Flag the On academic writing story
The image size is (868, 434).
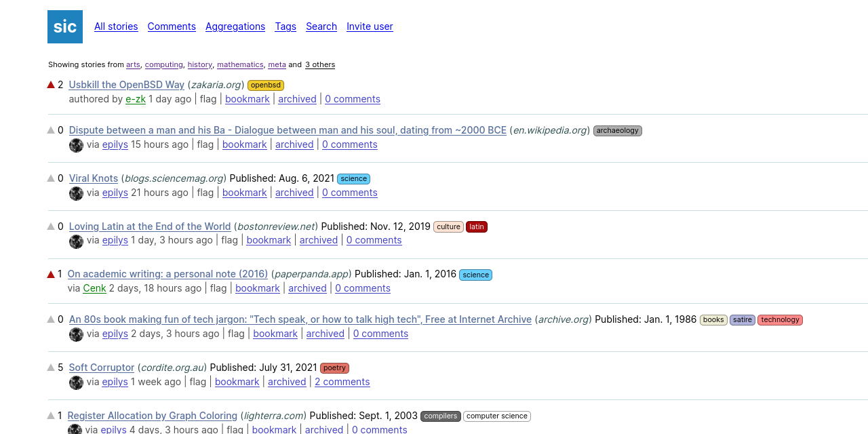(218, 288)
